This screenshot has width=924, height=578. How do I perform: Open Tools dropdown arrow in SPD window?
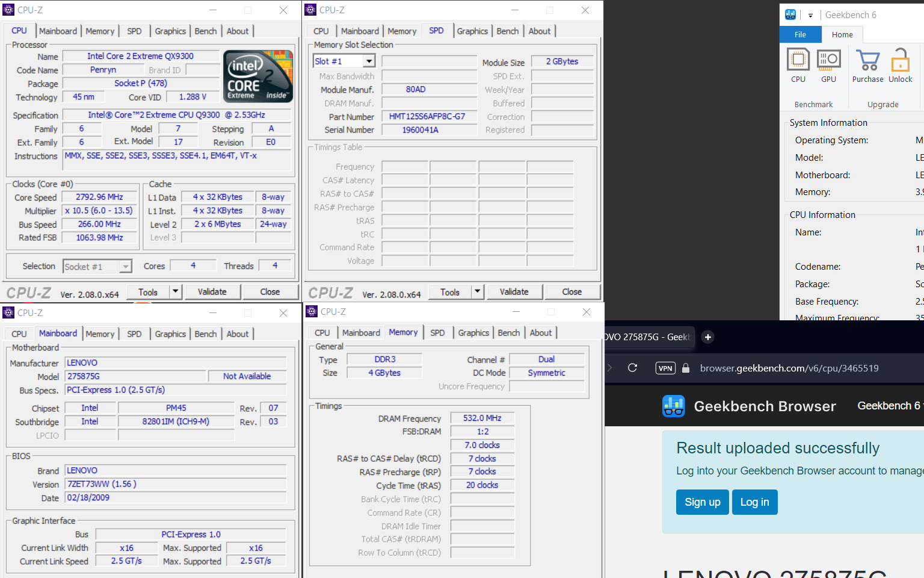(x=477, y=291)
